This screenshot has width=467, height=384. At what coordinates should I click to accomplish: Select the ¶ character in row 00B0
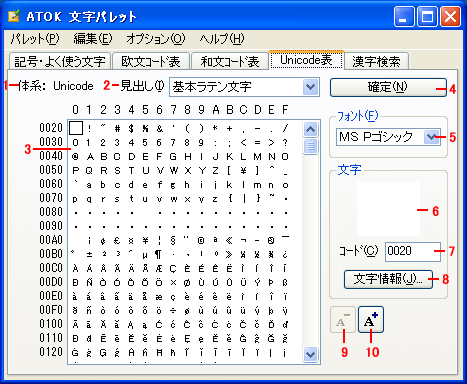click(159, 254)
